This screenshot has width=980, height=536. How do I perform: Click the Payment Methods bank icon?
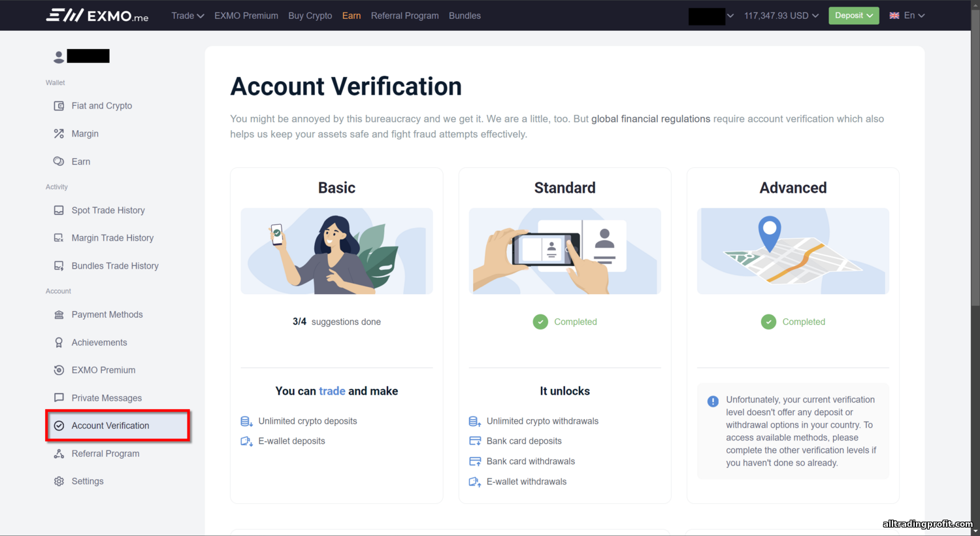pyautogui.click(x=59, y=314)
